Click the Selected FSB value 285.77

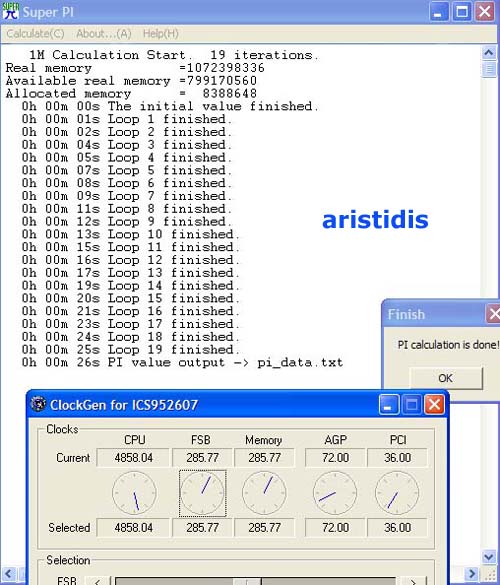(x=202, y=528)
